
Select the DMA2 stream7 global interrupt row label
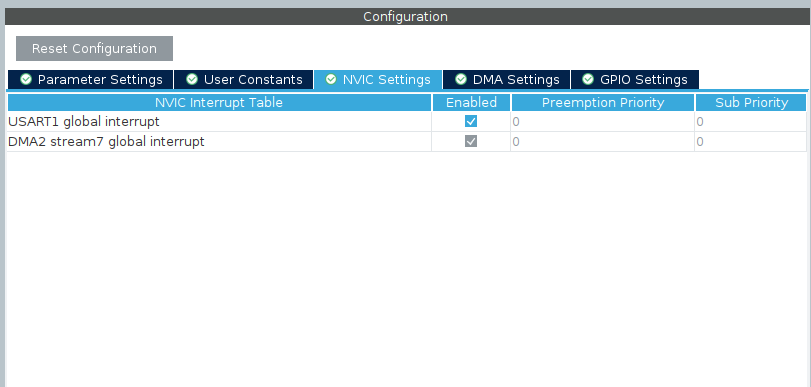pos(107,141)
